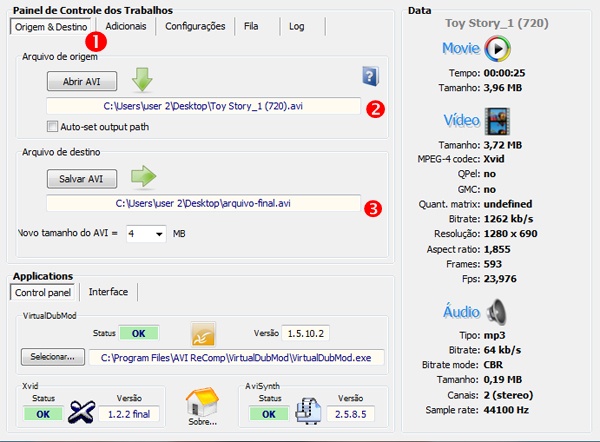Viewport: 600px width, 442px height.
Task: Click the Selecionar... button
Action: point(50,356)
